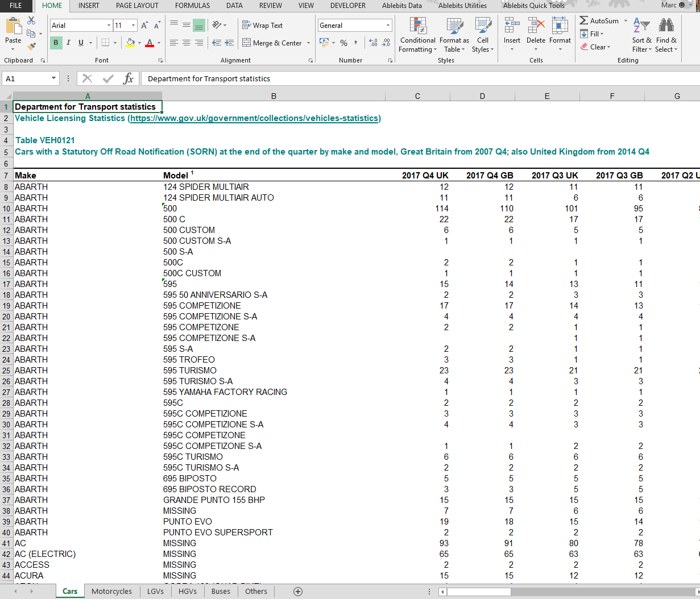Image resolution: width=700 pixels, height=599 pixels.
Task: Toggle Bold formatting
Action: click(x=56, y=43)
